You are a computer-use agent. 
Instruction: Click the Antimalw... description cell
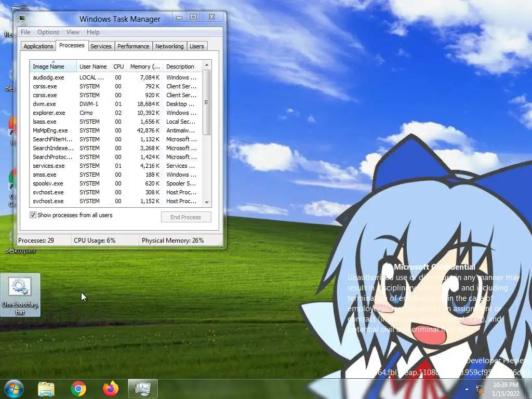click(x=181, y=130)
